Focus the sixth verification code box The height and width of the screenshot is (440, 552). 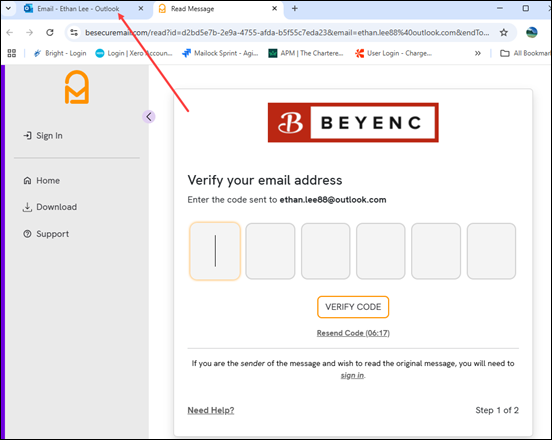[491, 251]
